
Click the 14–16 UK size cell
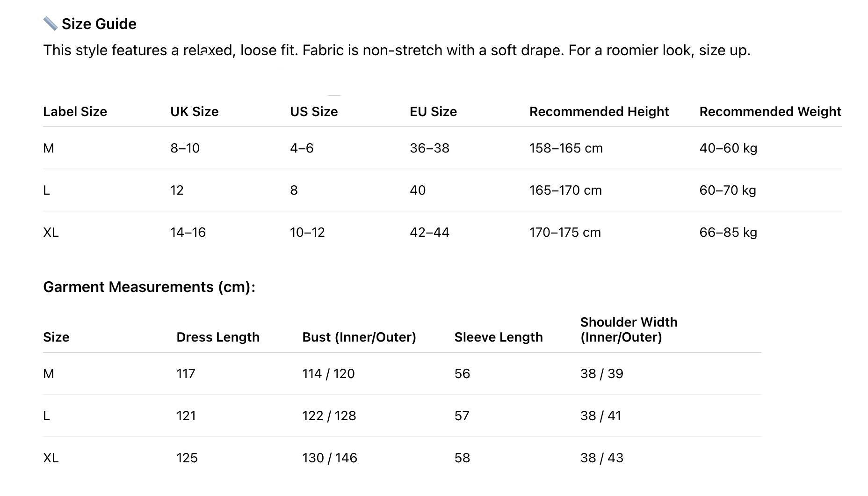(x=188, y=233)
